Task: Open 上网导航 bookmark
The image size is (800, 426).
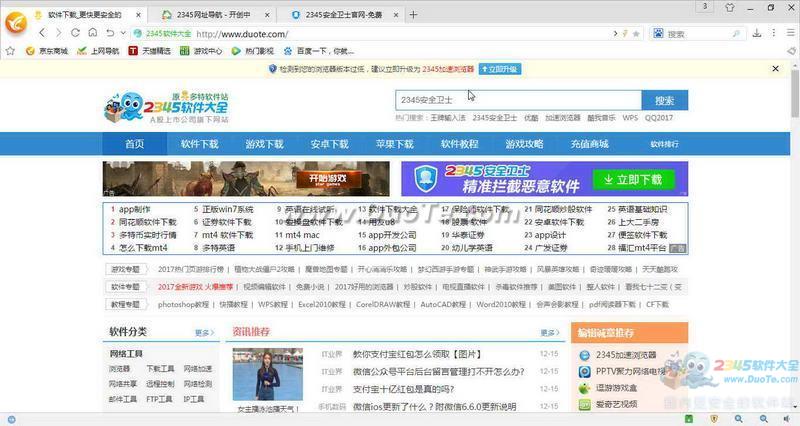Action: click(97, 51)
